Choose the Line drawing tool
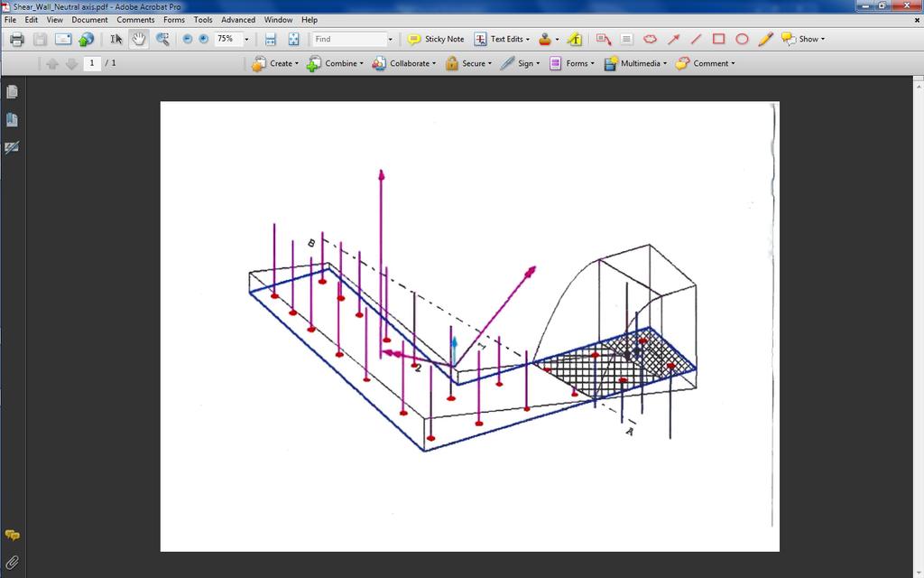This screenshot has height=578, width=924. click(x=696, y=40)
